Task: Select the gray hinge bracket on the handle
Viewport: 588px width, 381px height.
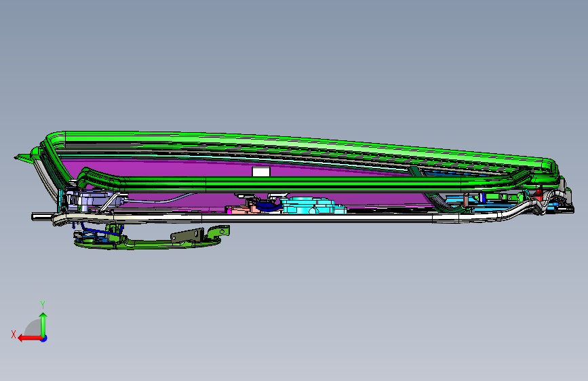Action: click(x=187, y=235)
